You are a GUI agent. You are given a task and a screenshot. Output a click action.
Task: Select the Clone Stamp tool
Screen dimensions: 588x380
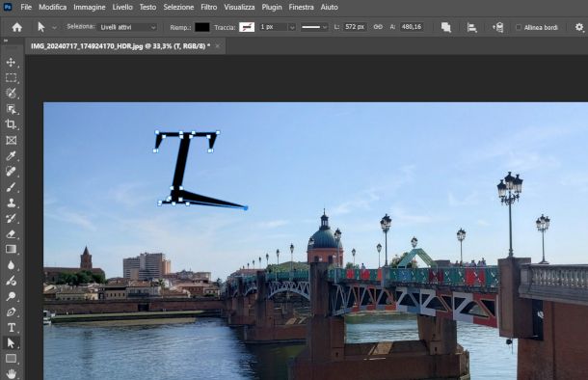click(11, 203)
